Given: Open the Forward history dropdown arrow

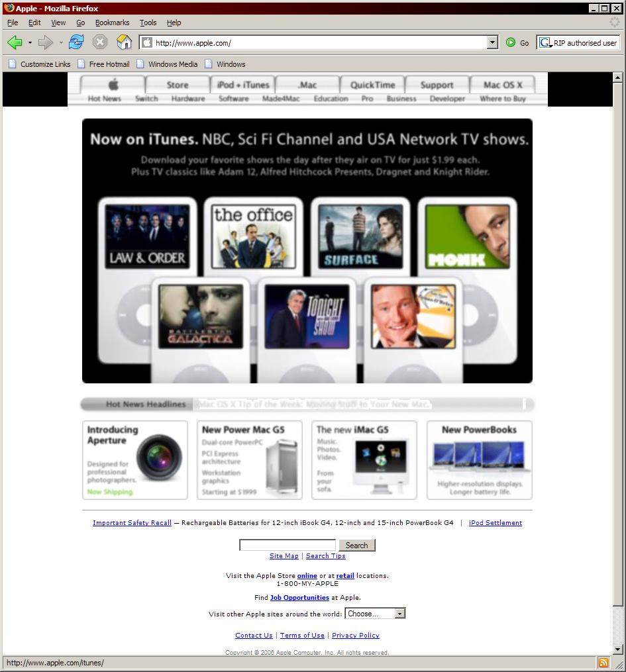Looking at the screenshot, I should point(60,42).
